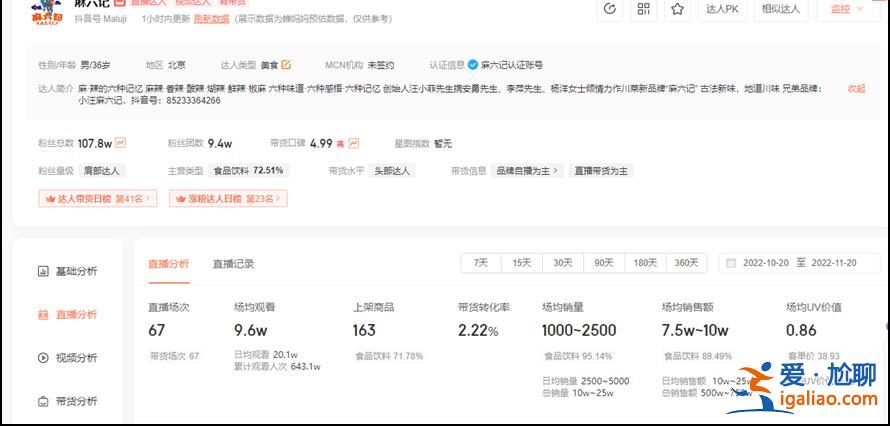Switch to the 直播分析 tab

click(168, 264)
